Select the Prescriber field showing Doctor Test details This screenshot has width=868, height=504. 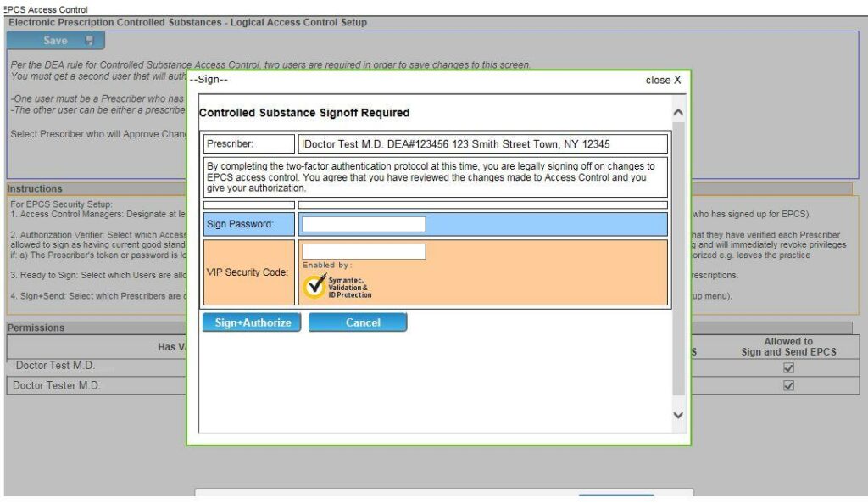tap(483, 143)
